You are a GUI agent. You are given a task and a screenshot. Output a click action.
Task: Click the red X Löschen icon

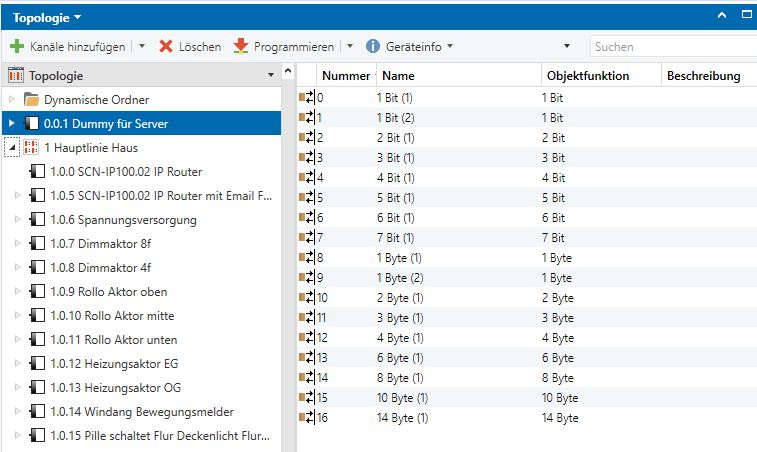(x=166, y=47)
